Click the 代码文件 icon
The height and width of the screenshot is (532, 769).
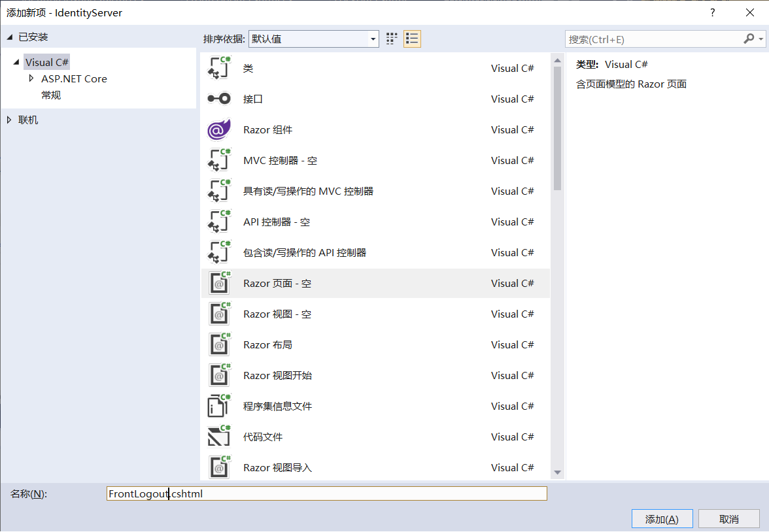[218, 437]
